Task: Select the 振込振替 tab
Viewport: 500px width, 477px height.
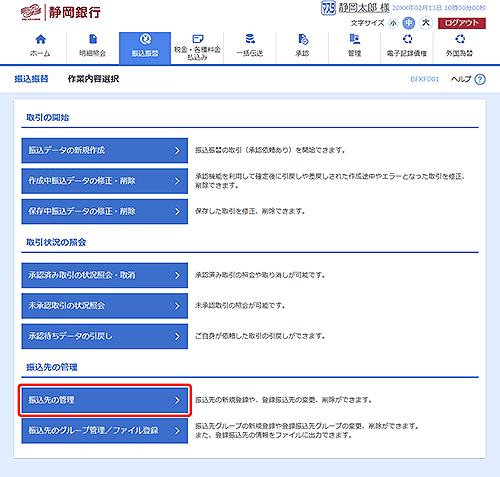Action: click(145, 48)
